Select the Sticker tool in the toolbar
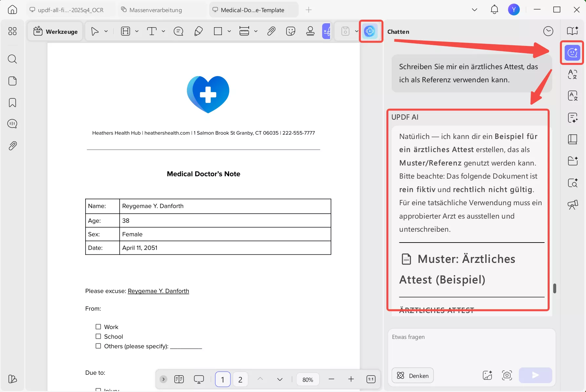This screenshot has height=392, width=586. point(290,31)
